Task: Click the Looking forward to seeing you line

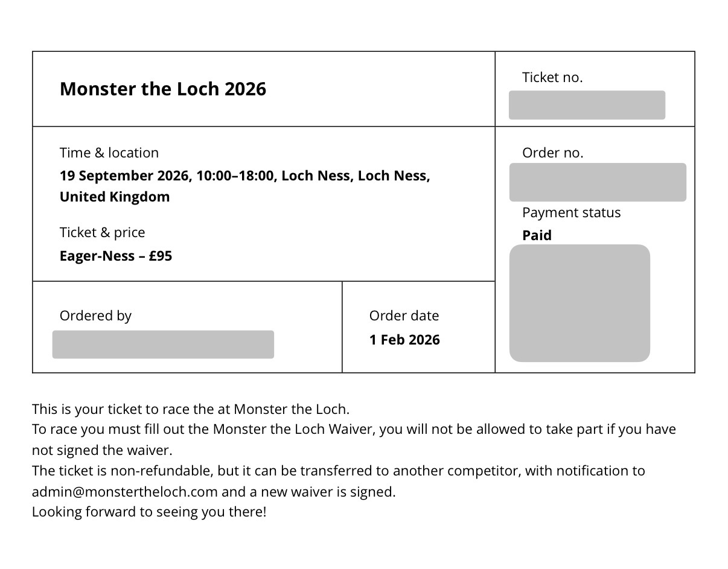Action: (x=149, y=512)
